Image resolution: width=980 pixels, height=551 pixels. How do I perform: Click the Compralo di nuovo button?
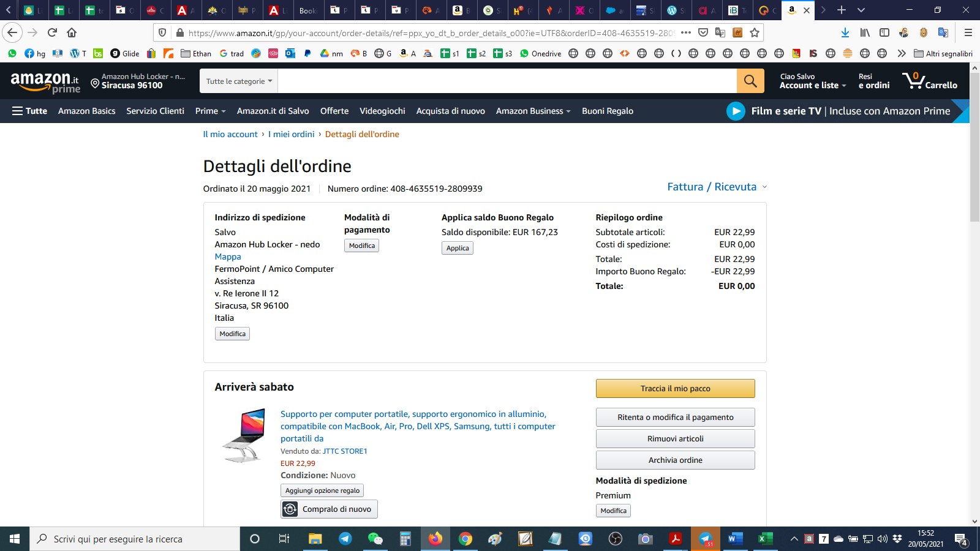click(x=330, y=509)
